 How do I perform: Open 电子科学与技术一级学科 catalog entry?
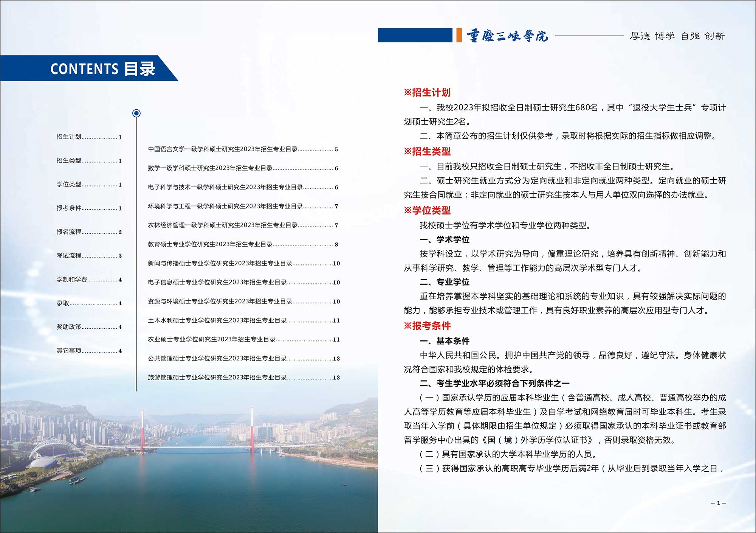243,187
